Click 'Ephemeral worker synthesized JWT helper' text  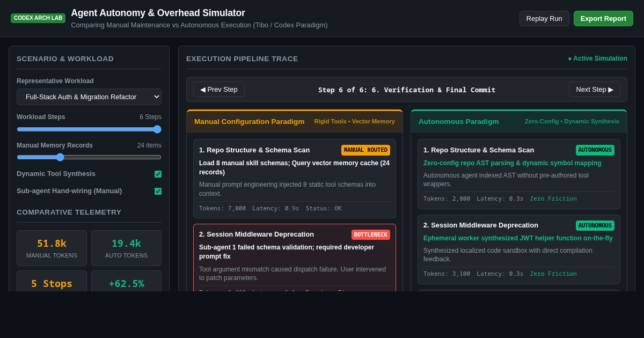point(518,238)
